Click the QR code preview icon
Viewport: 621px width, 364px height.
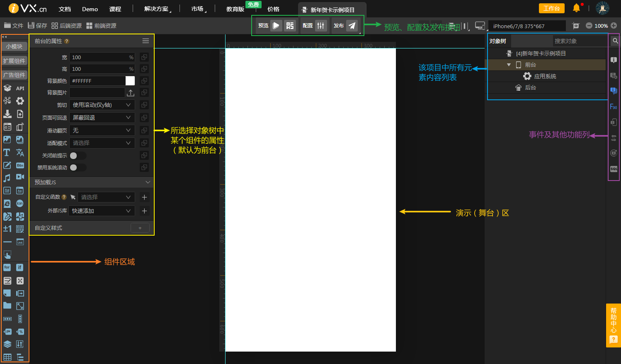[x=290, y=26]
